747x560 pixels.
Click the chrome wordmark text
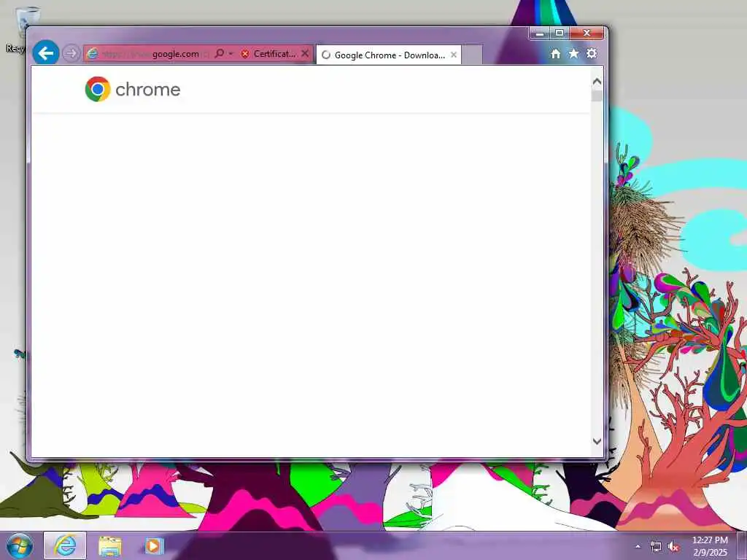(147, 90)
